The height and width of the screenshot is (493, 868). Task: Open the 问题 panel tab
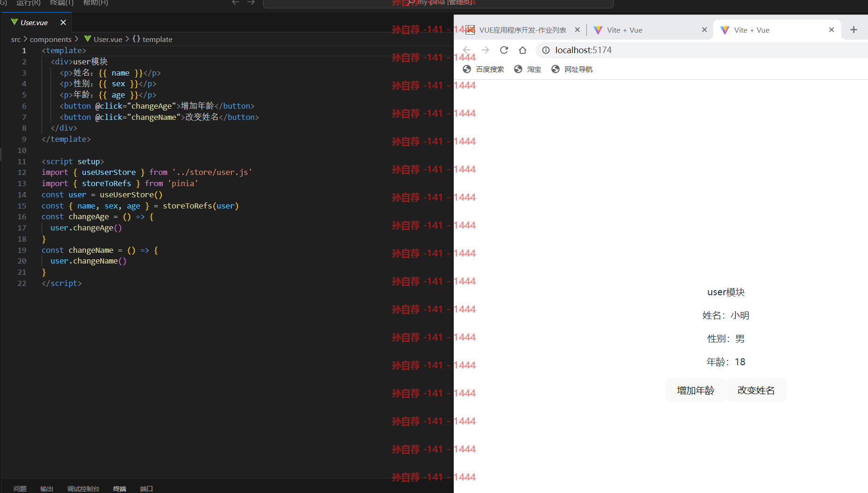pos(20,488)
